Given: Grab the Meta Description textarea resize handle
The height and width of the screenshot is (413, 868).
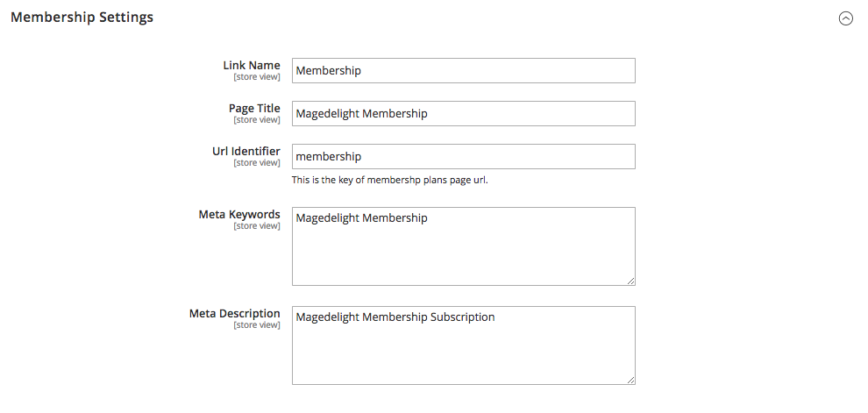Looking at the screenshot, I should point(631,381).
